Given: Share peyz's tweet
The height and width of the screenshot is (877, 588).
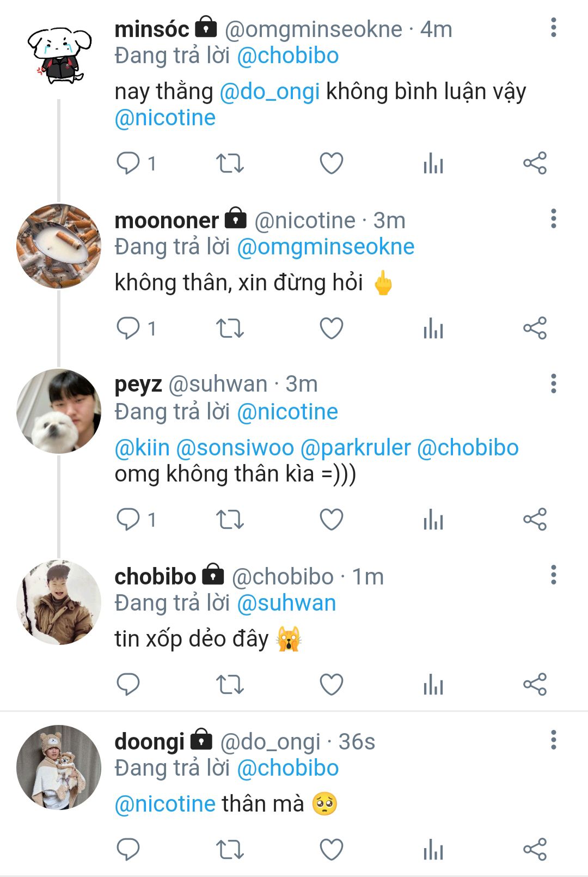Looking at the screenshot, I should coord(535,519).
